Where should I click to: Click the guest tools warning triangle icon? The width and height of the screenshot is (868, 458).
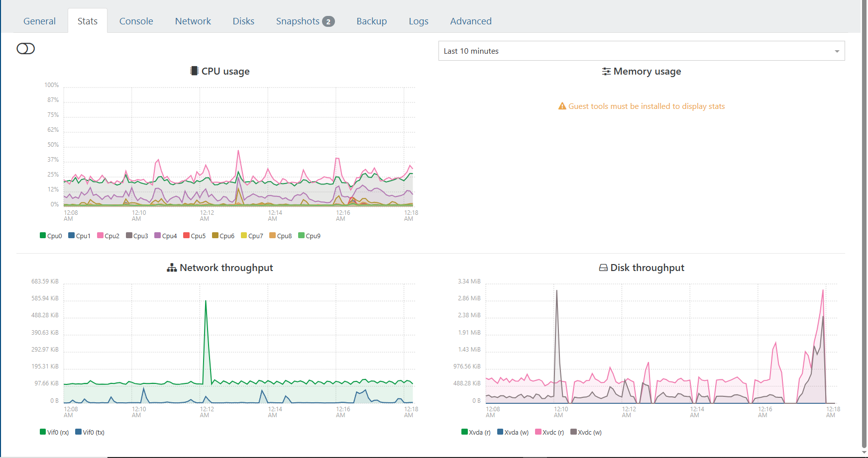pos(562,106)
